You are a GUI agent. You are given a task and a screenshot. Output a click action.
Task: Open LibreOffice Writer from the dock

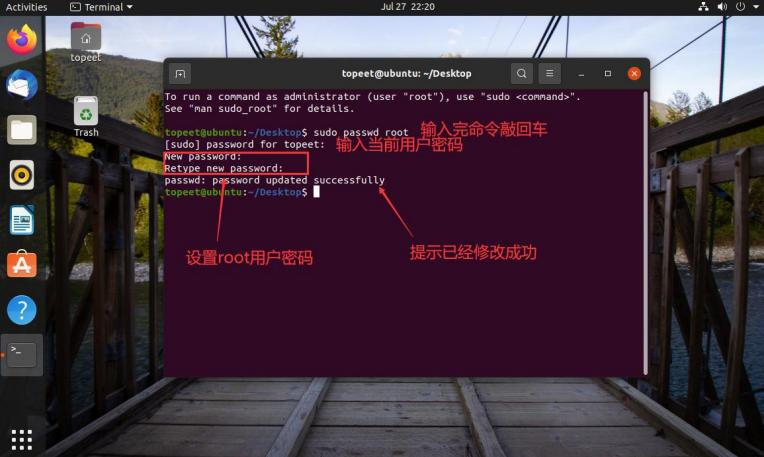(x=22, y=220)
